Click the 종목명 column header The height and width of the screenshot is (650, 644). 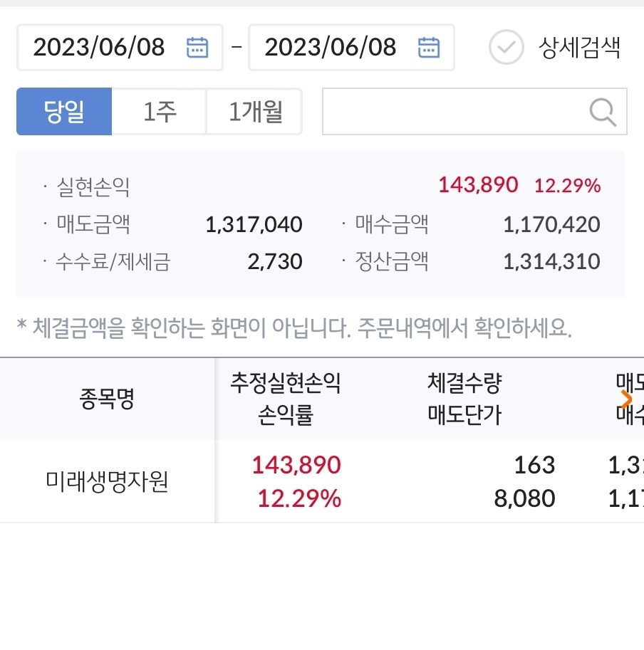click(x=107, y=399)
